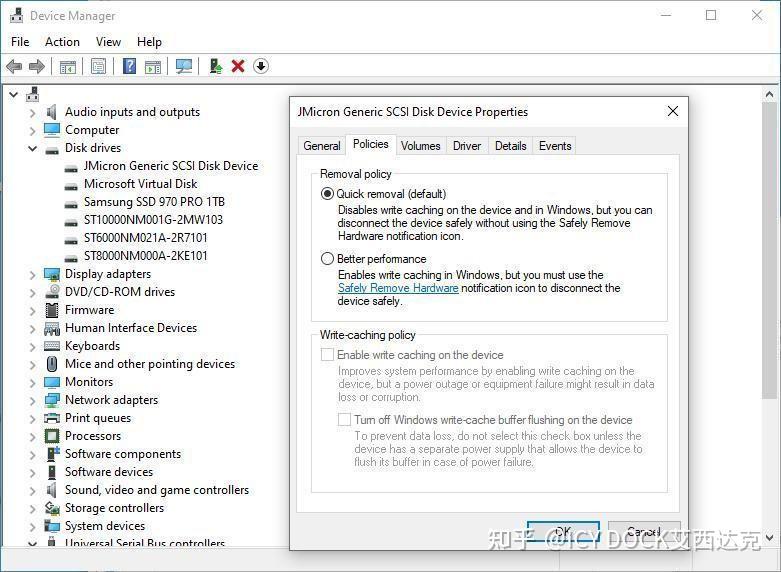This screenshot has height=572, width=781.
Task: Select ST6000NM021A-2R7101 drive
Action: pos(145,238)
